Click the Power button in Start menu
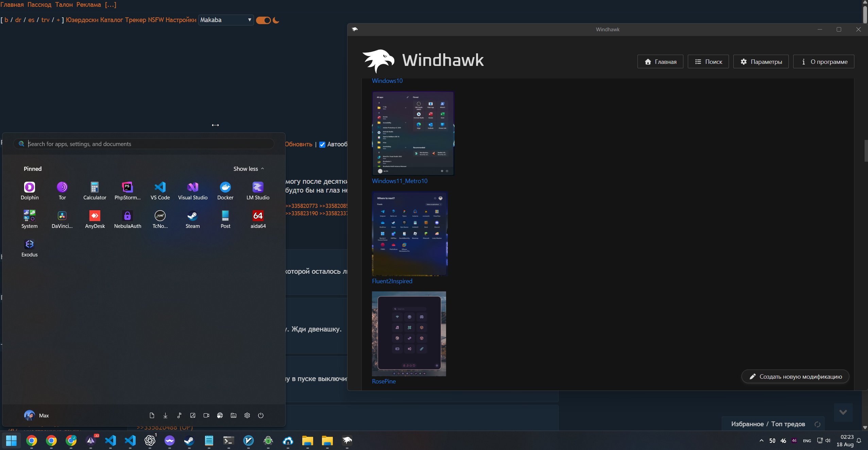Viewport: 868px width, 450px height. point(261,415)
